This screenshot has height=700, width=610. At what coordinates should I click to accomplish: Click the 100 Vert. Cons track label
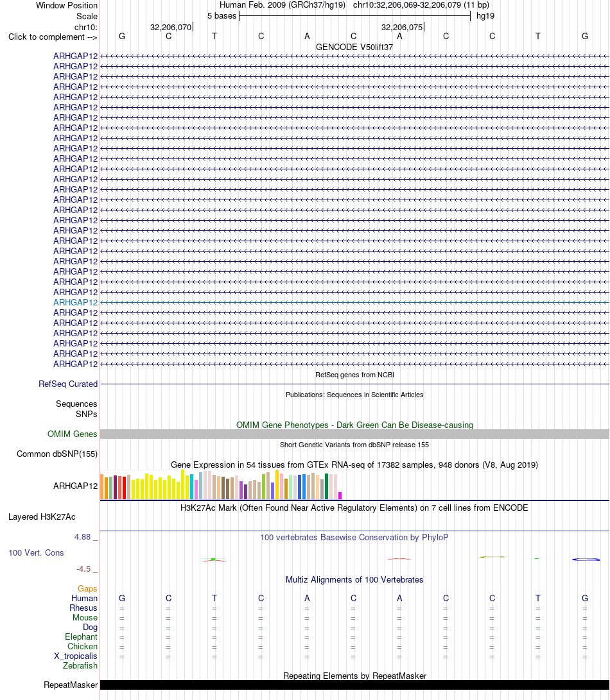pos(36,552)
